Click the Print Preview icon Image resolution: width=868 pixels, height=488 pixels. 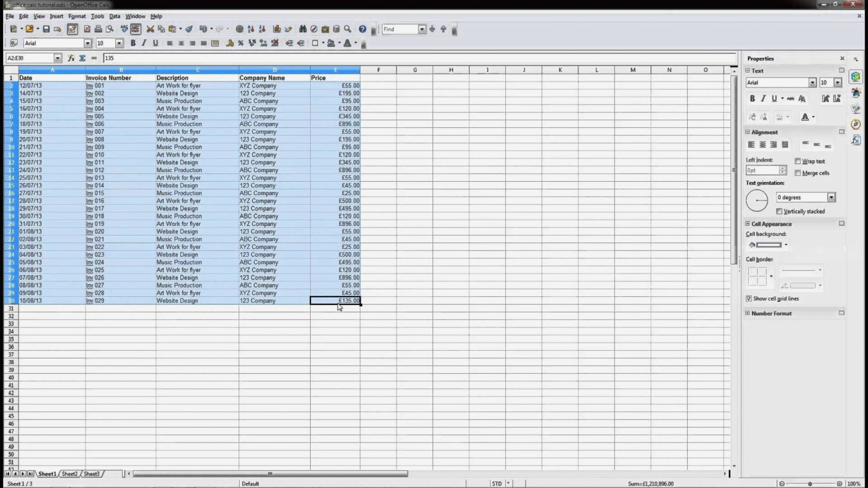[110, 29]
